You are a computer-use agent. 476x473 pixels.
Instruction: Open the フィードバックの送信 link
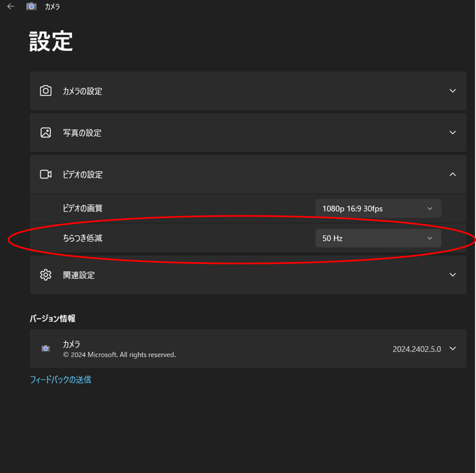(61, 379)
